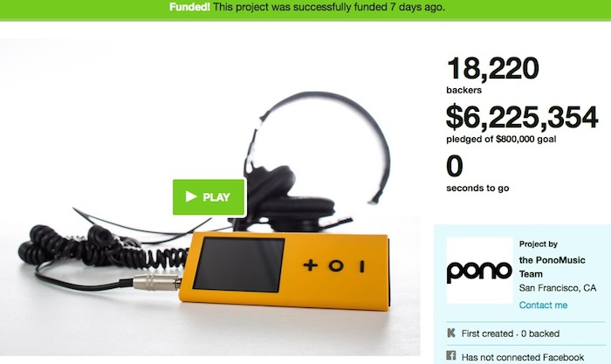Select the PonoMusic Team project creator name
Image resolution: width=611 pixels, height=364 pixels.
553,267
